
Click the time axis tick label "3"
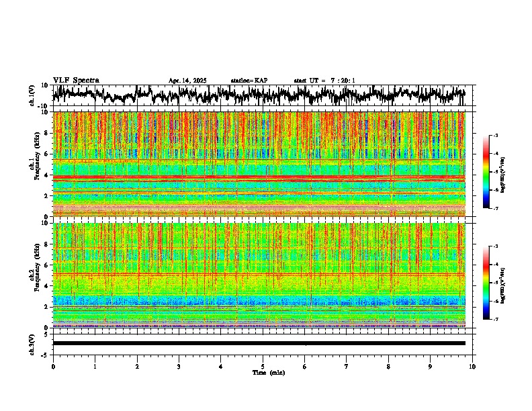pos(179,367)
